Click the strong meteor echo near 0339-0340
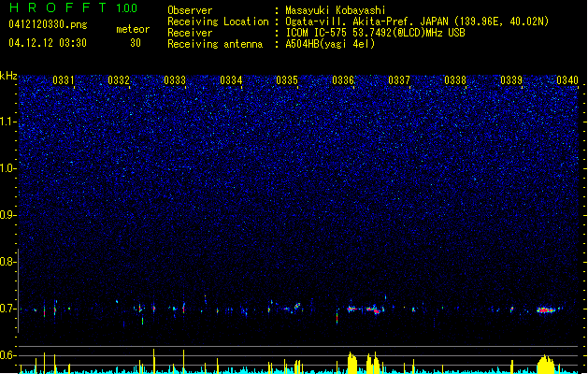Image resolution: width=588 pixels, height=374 pixels. [546, 310]
